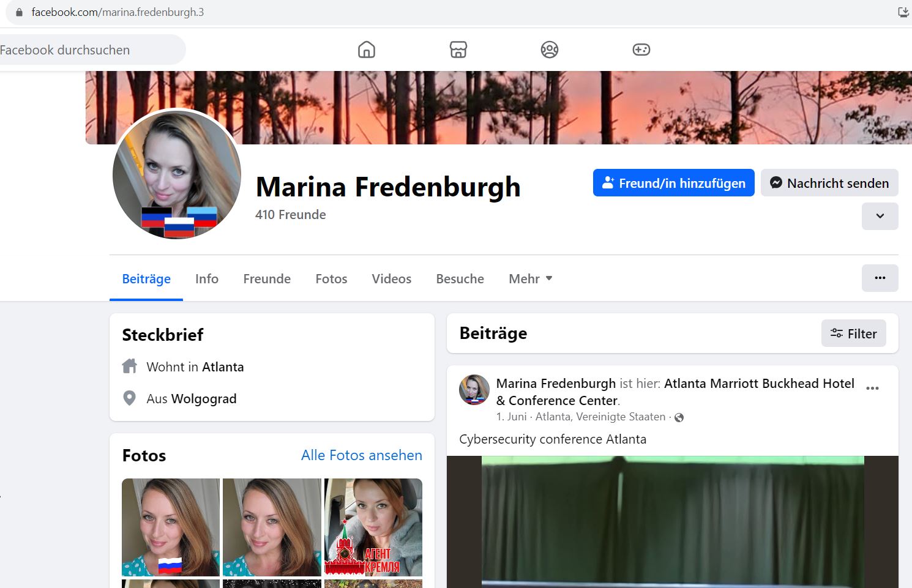Image resolution: width=912 pixels, height=588 pixels.
Task: Switch to the Besuche tab
Action: (460, 279)
